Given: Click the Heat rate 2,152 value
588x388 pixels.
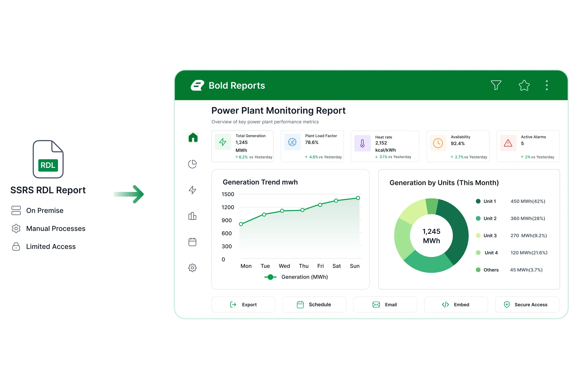Looking at the screenshot, I should (x=381, y=143).
